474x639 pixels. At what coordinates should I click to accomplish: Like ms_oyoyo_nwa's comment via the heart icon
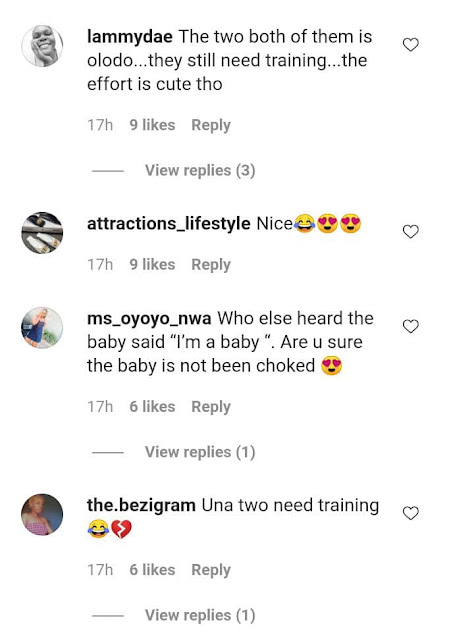click(x=410, y=326)
